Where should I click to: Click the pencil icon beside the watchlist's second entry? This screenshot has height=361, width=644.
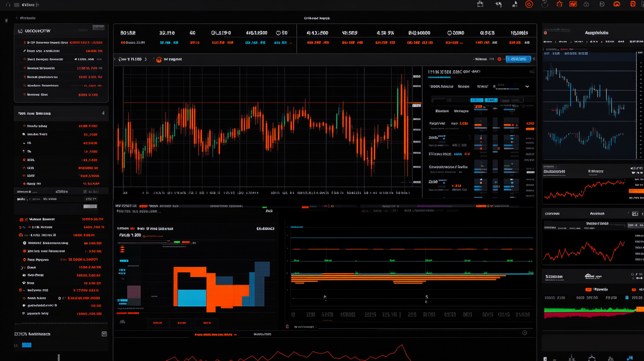pos(24,51)
